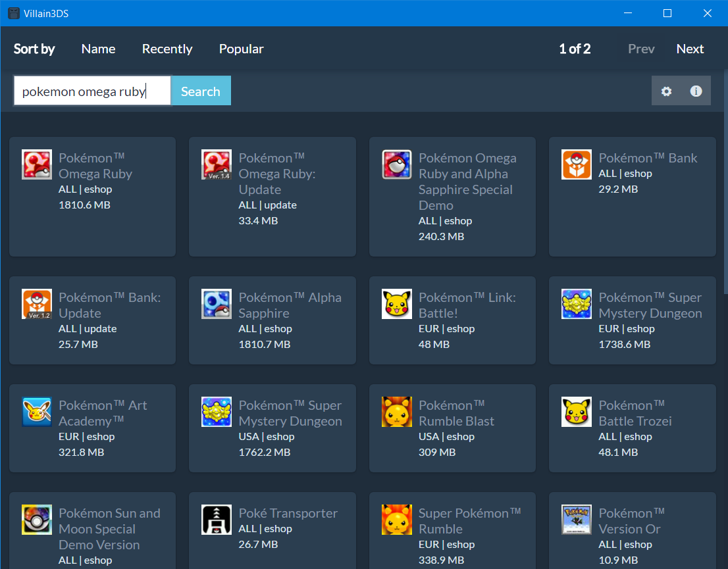Click the Poké Transporter icon
Screen dimensions: 728x569
tap(217, 520)
